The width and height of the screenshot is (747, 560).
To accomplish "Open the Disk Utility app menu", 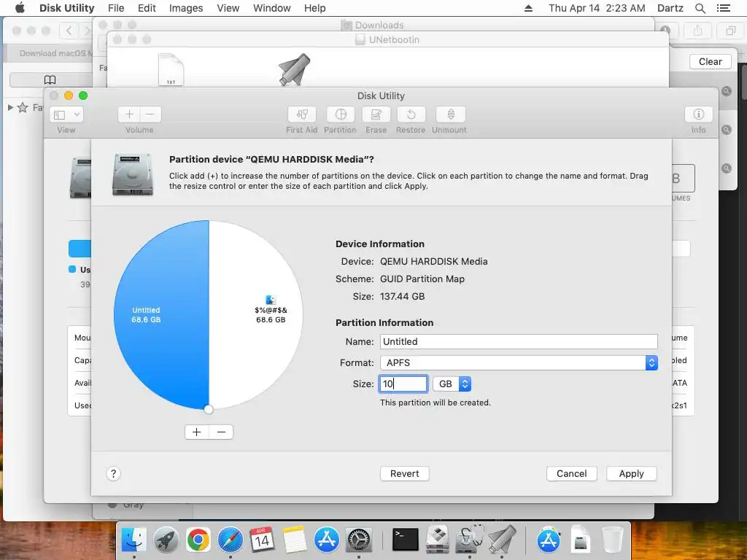I will [66, 8].
